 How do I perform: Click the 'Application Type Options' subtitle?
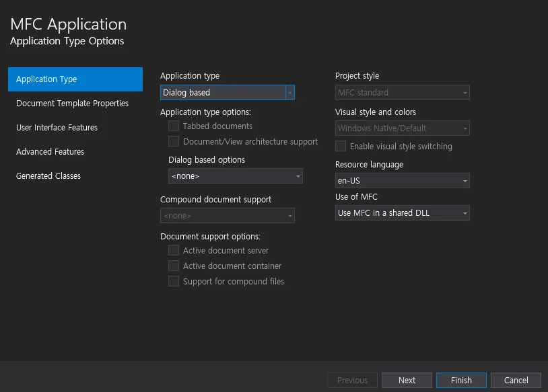click(67, 41)
